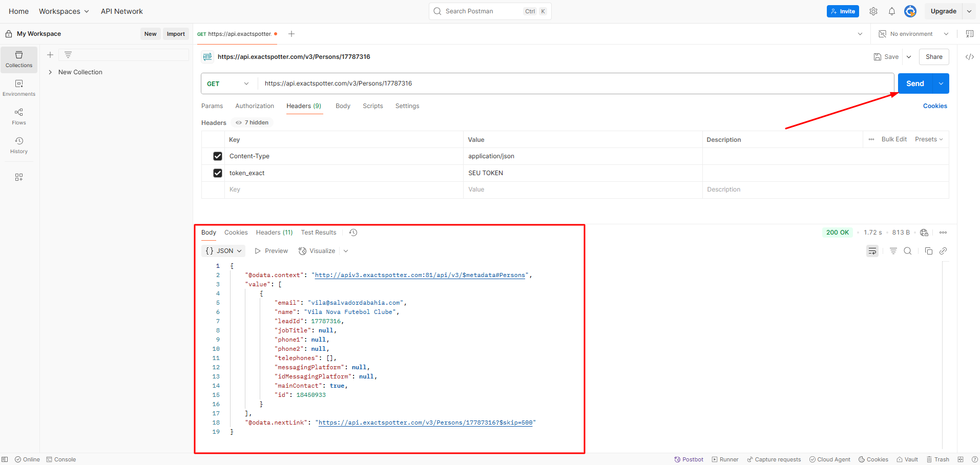980x465 pixels.
Task: Click the Preview response button
Action: tap(272, 251)
